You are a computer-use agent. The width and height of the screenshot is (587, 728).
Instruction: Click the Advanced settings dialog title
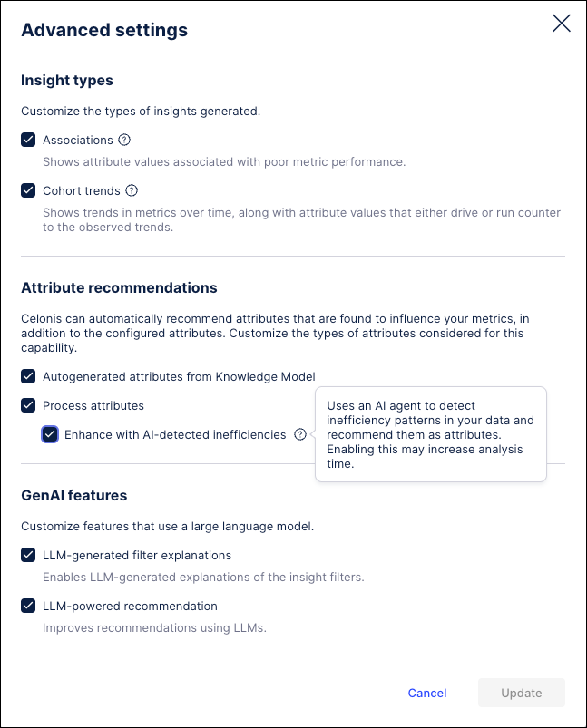coord(104,30)
